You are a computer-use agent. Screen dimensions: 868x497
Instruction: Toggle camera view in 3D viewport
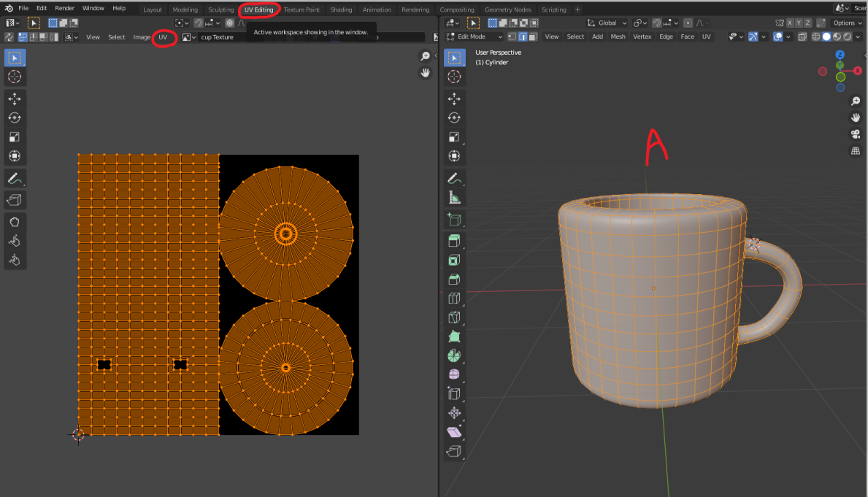pyautogui.click(x=855, y=134)
